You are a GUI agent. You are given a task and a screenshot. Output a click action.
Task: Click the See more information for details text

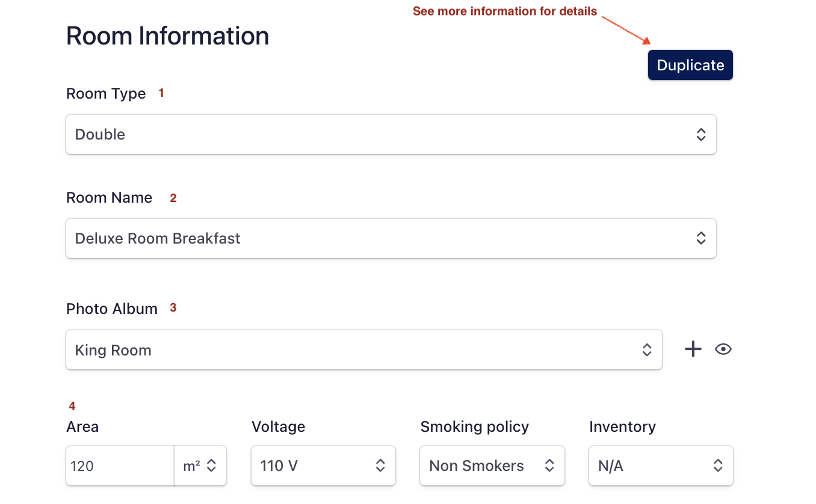coord(504,11)
